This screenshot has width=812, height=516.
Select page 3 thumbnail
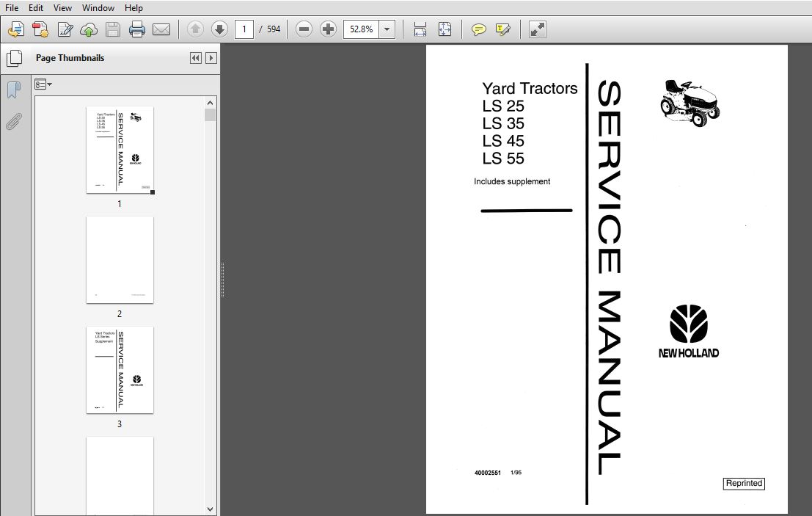point(120,370)
